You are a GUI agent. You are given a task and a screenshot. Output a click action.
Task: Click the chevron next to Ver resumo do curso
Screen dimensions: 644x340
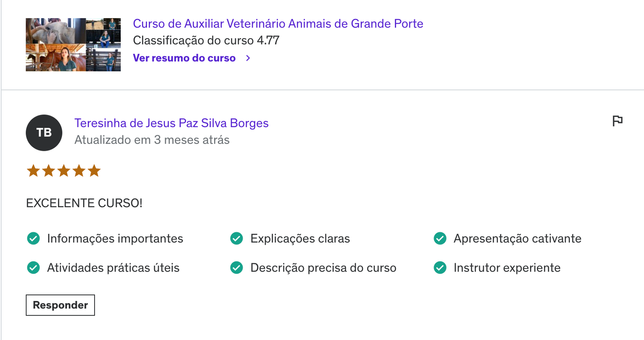[248, 58]
